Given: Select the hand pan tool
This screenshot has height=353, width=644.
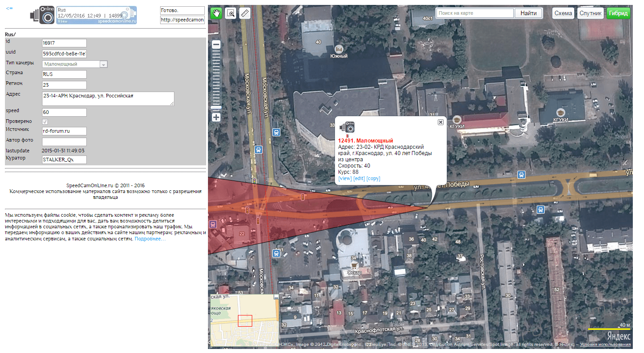Looking at the screenshot, I should click(x=216, y=13).
